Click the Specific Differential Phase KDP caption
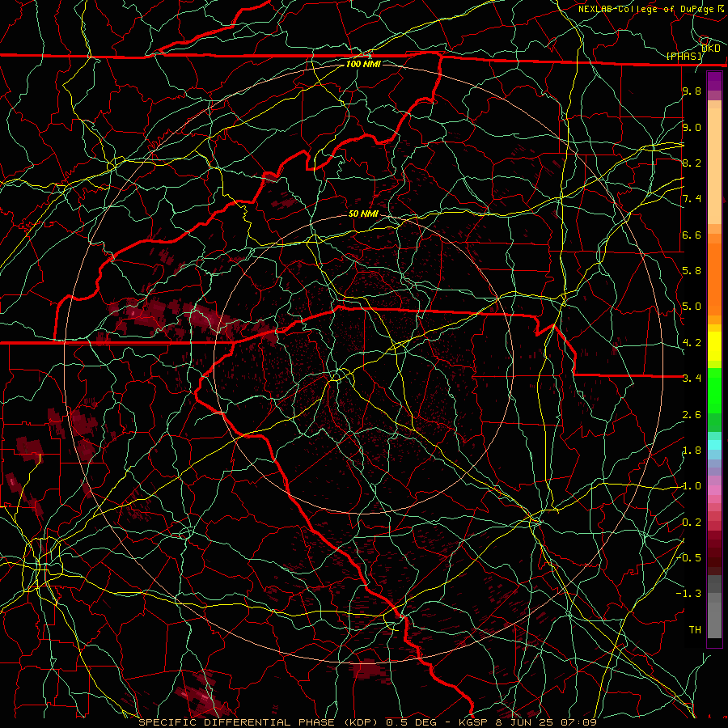Screen dimensions: 728x728 (368, 722)
